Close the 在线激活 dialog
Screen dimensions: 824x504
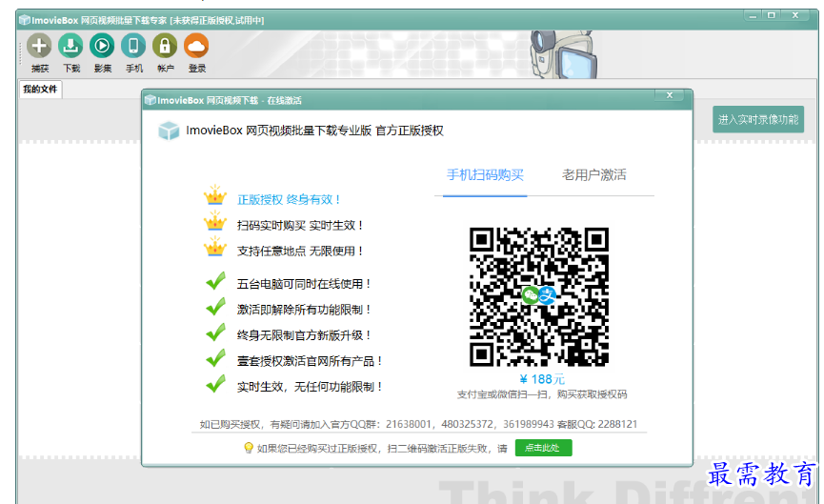coord(670,95)
